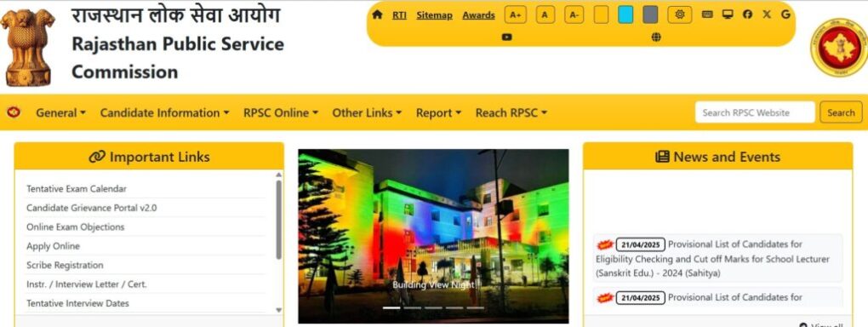Click the Important Links scrollbar down arrow
The width and height of the screenshot is (868, 327).
(x=278, y=310)
